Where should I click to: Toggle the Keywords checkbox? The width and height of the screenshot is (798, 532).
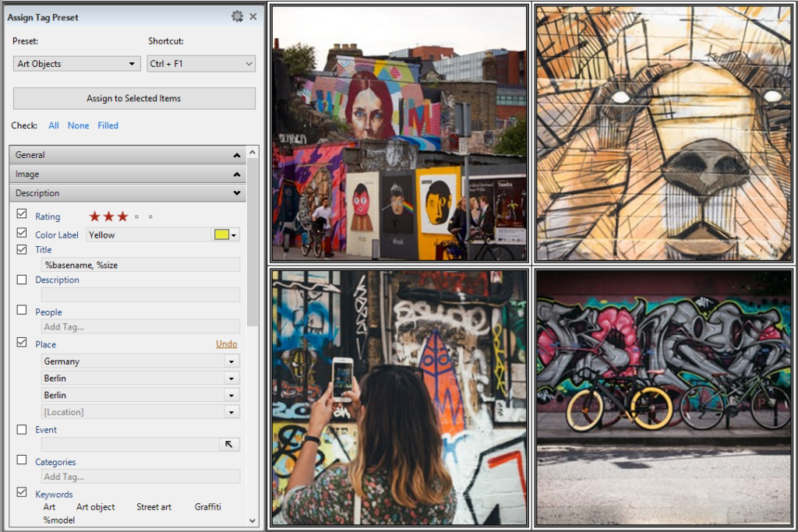(x=22, y=492)
